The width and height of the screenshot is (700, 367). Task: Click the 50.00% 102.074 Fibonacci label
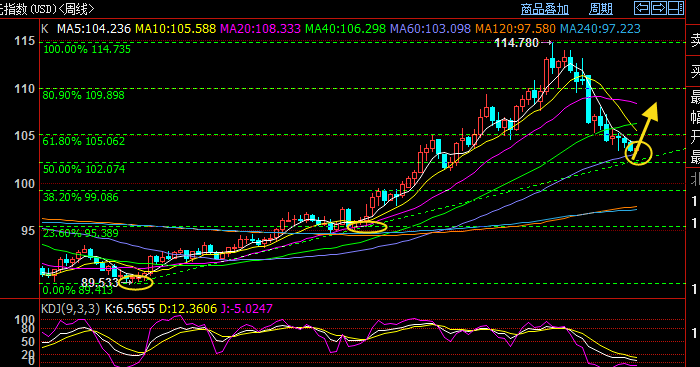(x=83, y=169)
